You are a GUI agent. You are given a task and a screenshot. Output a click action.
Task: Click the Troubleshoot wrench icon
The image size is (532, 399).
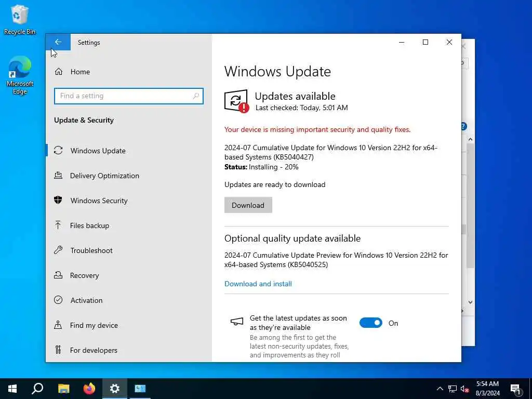tap(58, 250)
